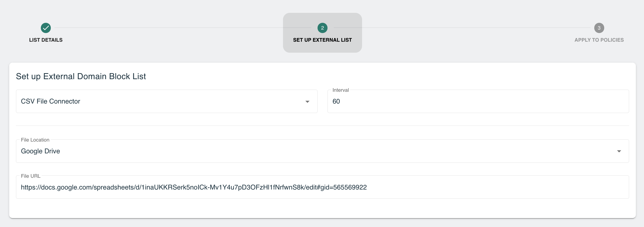Focus the Interval field showing 60

478,101
